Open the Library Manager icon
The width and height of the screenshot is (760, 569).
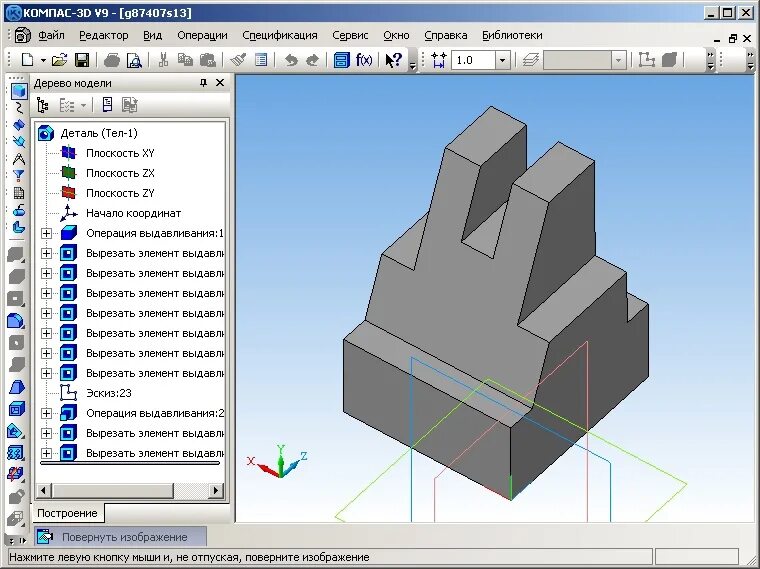pyautogui.click(x=342, y=60)
